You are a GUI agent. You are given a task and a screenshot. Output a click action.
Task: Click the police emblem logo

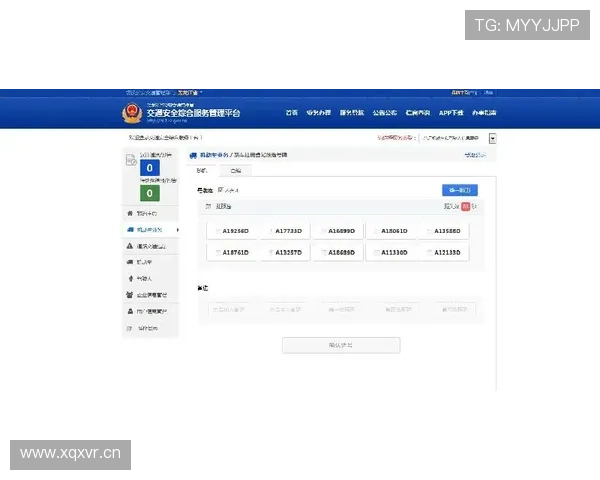[132, 113]
